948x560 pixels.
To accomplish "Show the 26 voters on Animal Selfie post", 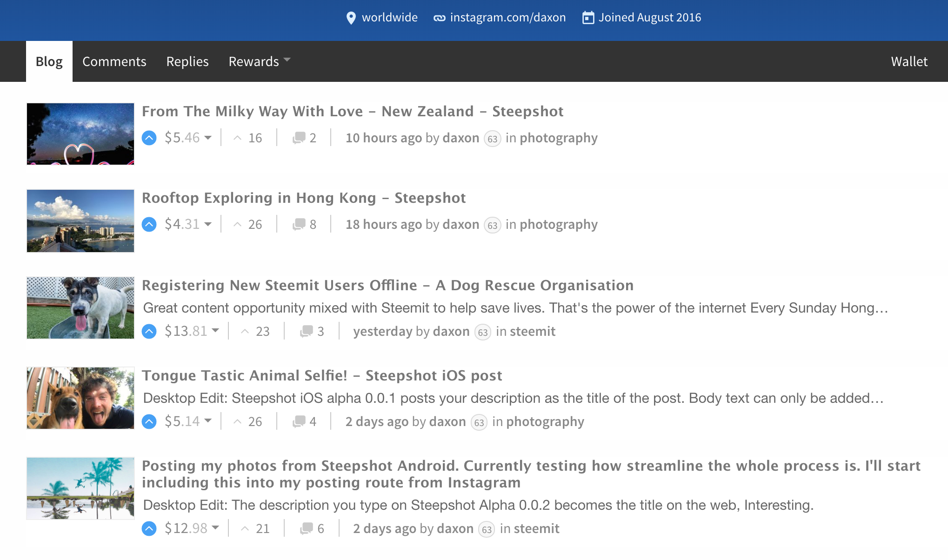I will coord(248,422).
